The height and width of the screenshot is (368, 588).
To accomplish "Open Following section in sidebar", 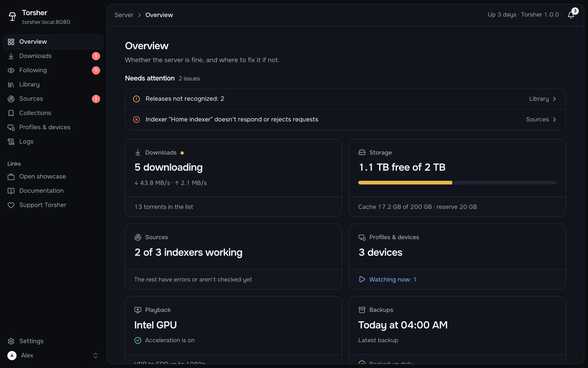I will pyautogui.click(x=53, y=70).
